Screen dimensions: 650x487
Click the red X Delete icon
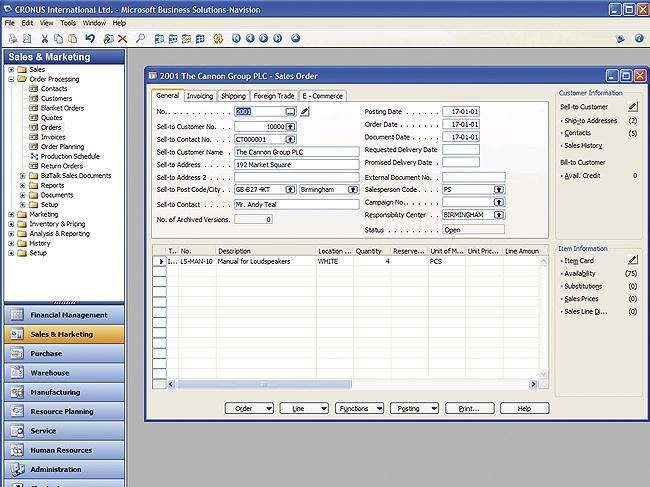pos(122,39)
